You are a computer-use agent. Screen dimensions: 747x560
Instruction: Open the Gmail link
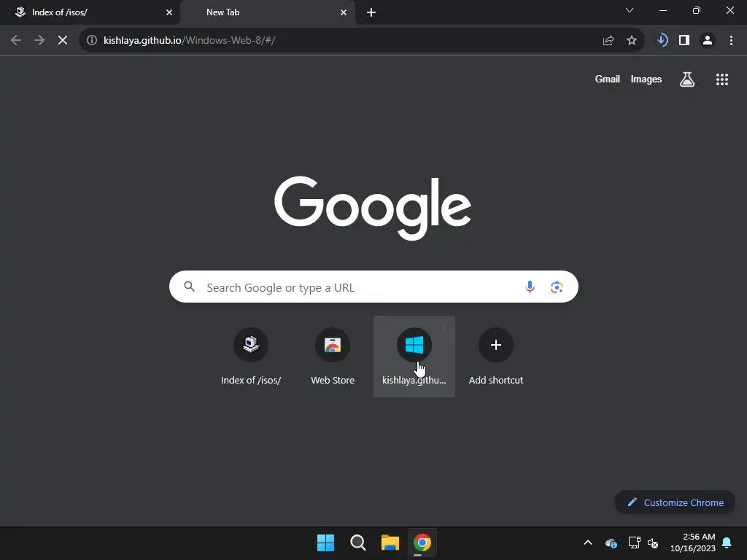point(608,79)
